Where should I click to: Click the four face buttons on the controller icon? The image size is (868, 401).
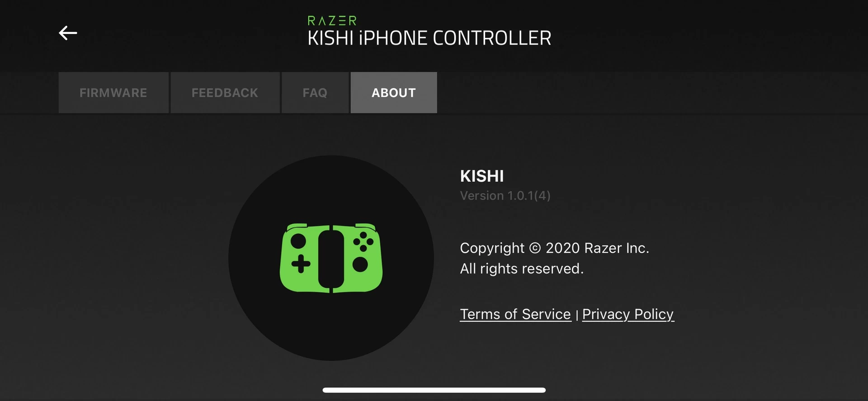tap(363, 242)
